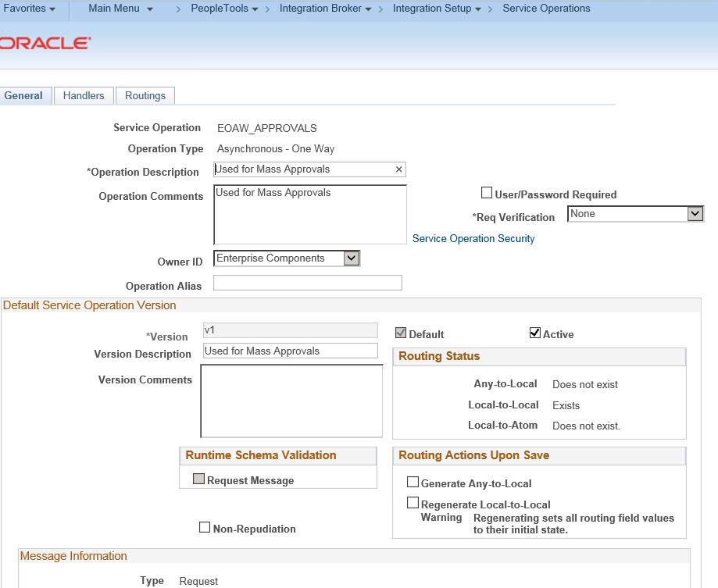Open PeopleTools breadcrumb menu
This screenshot has height=588, width=718.
[x=224, y=9]
